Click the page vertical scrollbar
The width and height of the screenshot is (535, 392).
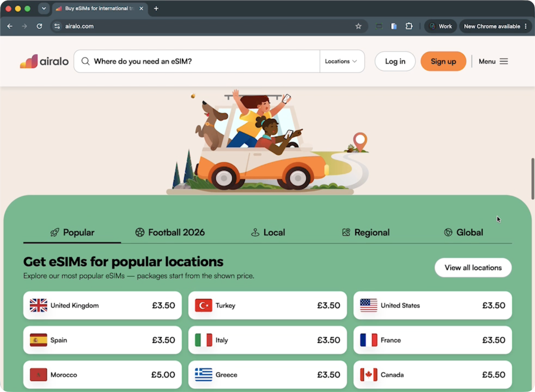coord(533,179)
